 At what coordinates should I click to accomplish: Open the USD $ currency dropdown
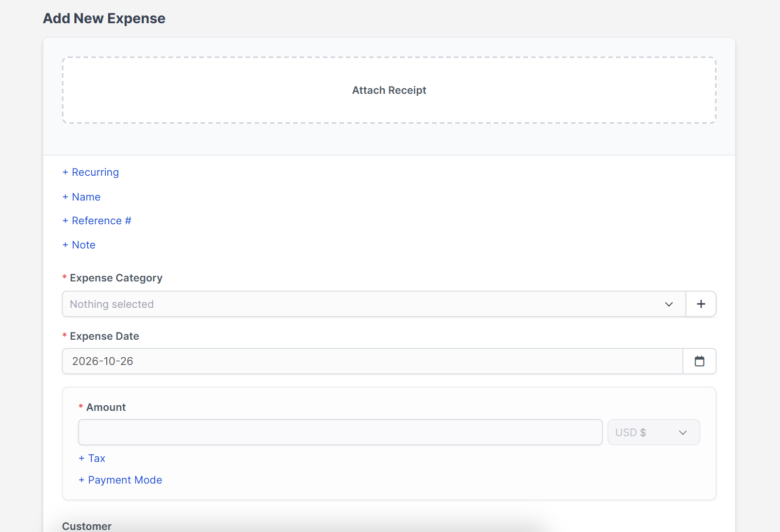(x=654, y=433)
